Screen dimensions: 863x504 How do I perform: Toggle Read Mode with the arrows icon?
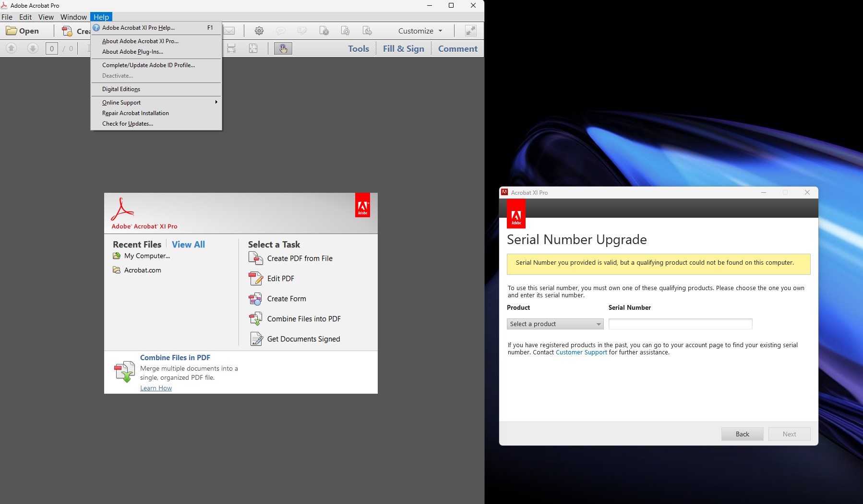point(469,31)
